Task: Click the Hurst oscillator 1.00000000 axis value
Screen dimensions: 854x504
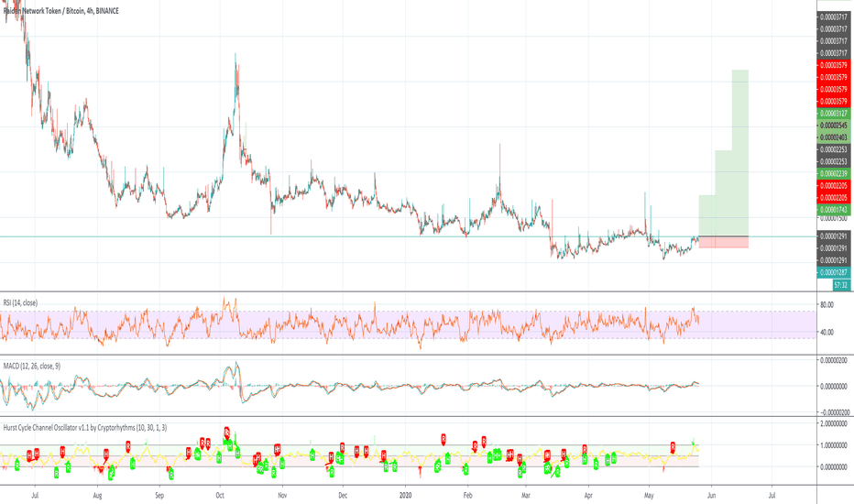Action: point(834,445)
